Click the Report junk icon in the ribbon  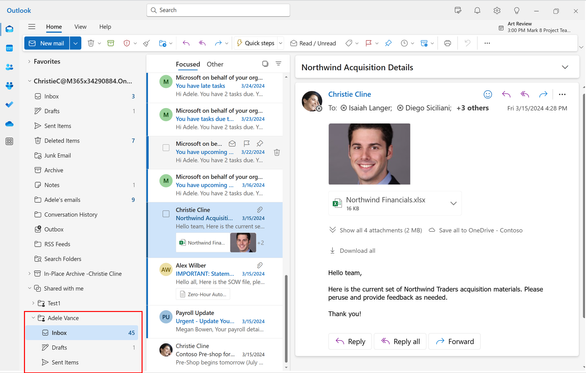coord(127,43)
